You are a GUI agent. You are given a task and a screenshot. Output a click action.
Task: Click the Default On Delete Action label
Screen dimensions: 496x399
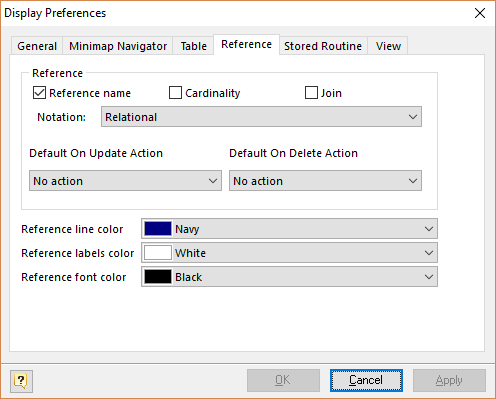pyautogui.click(x=293, y=153)
